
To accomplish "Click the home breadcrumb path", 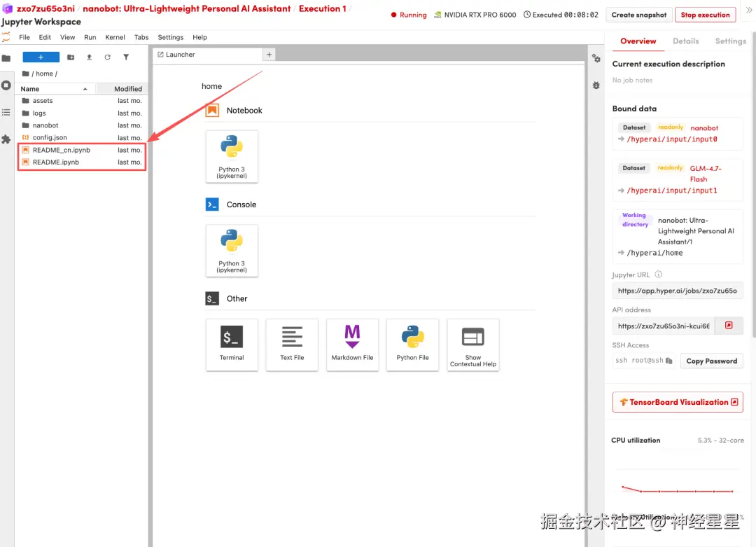I will click(x=44, y=74).
